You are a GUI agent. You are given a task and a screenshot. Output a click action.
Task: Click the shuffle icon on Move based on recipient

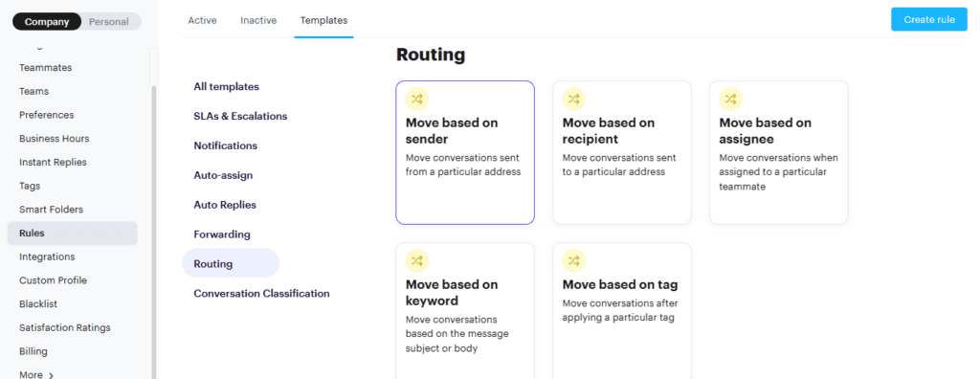[x=574, y=99]
